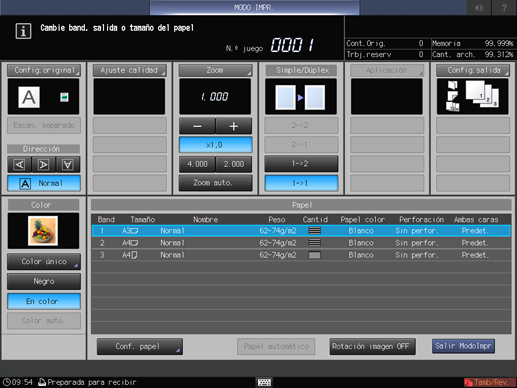This screenshot has height=388, width=517.
Task: Open Config. salida output settings
Action: pos(473,70)
